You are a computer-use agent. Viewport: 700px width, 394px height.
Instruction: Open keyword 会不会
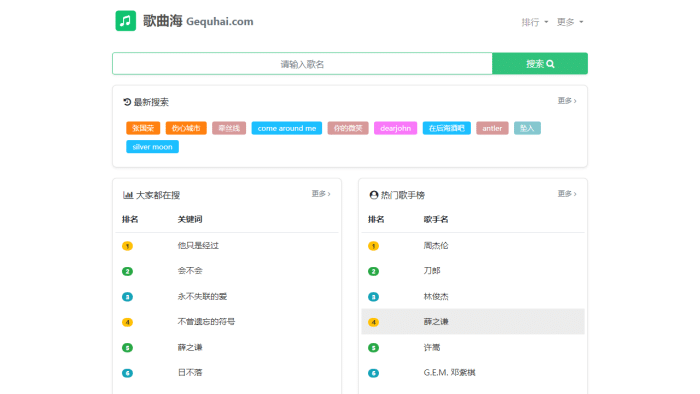tap(190, 271)
